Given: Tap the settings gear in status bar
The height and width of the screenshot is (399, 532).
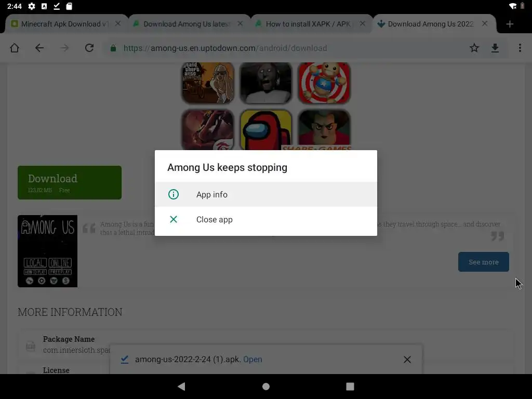Looking at the screenshot, I should [32, 6].
